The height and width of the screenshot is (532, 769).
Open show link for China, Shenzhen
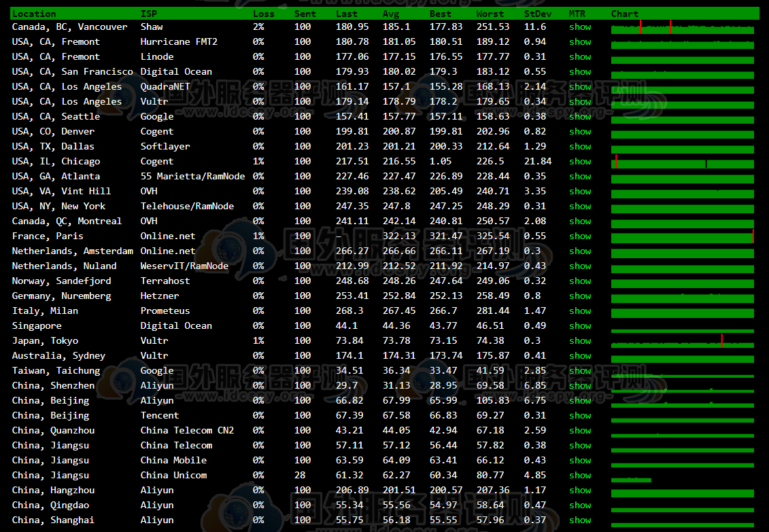coord(580,385)
